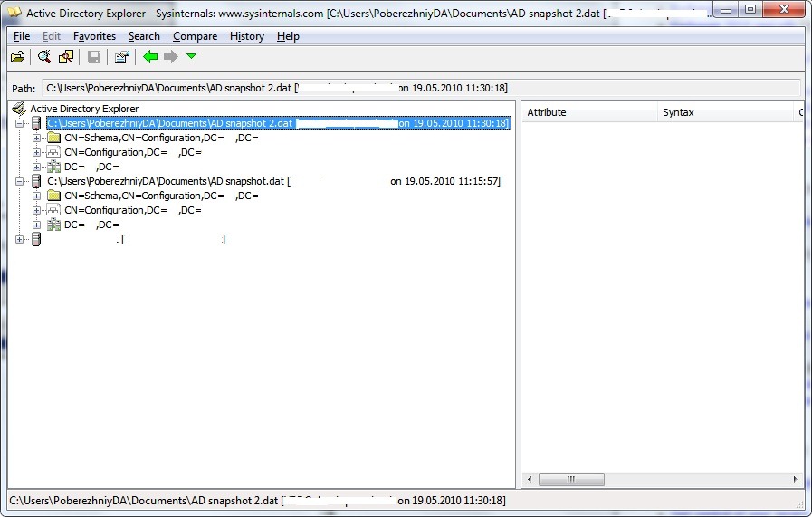
Task: Open the properties toolbar icon
Action: 121,56
